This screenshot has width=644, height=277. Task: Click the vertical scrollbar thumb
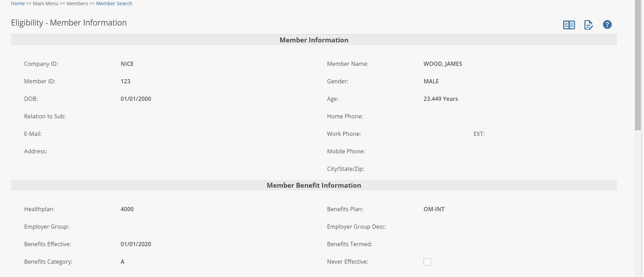(x=638, y=65)
